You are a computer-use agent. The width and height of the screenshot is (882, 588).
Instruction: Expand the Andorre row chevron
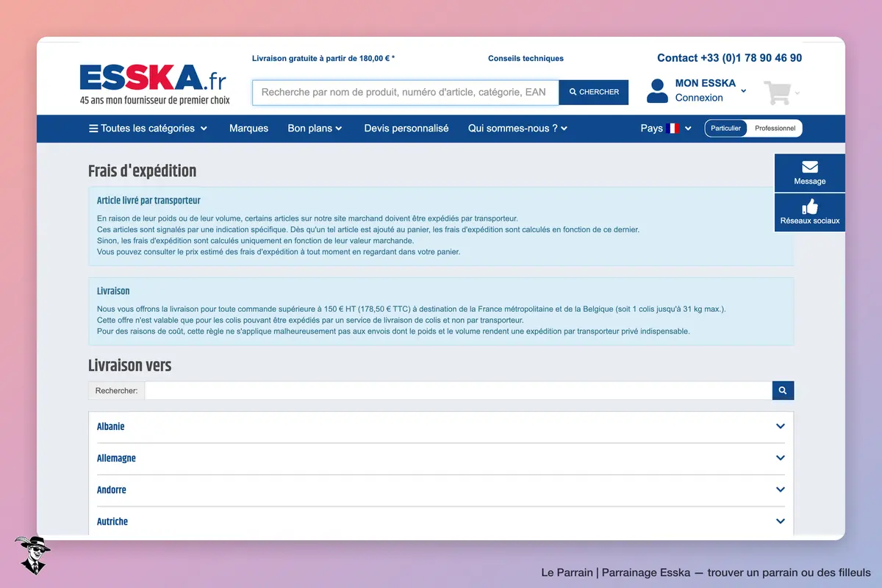pyautogui.click(x=781, y=490)
